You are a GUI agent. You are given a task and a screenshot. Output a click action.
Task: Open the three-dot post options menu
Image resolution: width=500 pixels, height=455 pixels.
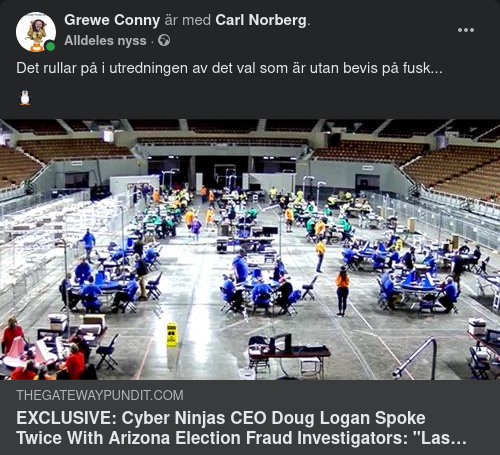(466, 30)
